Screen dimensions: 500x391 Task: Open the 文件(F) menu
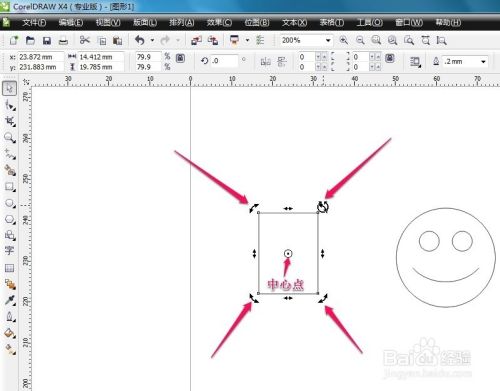point(34,22)
